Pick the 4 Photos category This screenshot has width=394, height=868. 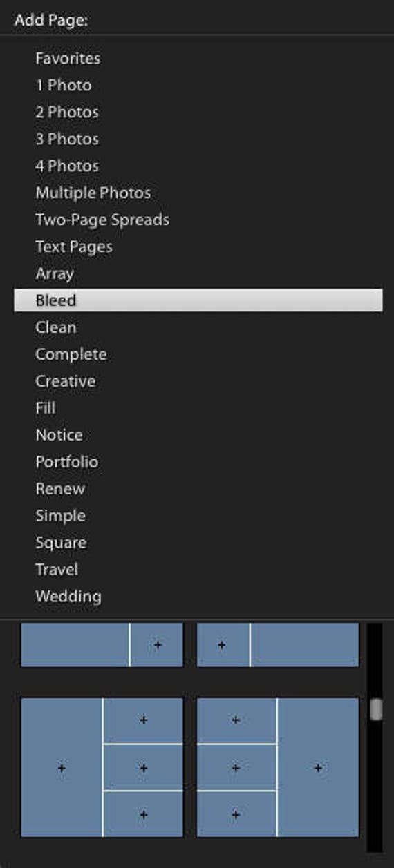tap(66, 166)
